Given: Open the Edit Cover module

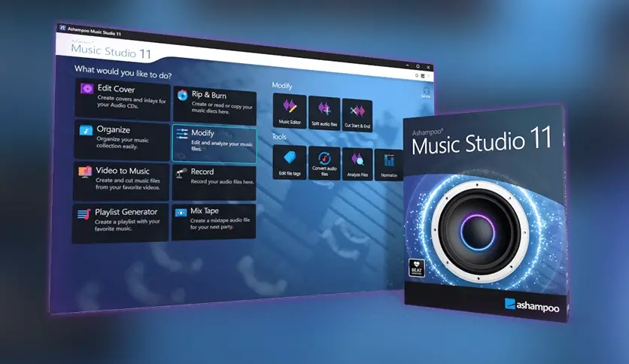Looking at the screenshot, I should (x=122, y=99).
